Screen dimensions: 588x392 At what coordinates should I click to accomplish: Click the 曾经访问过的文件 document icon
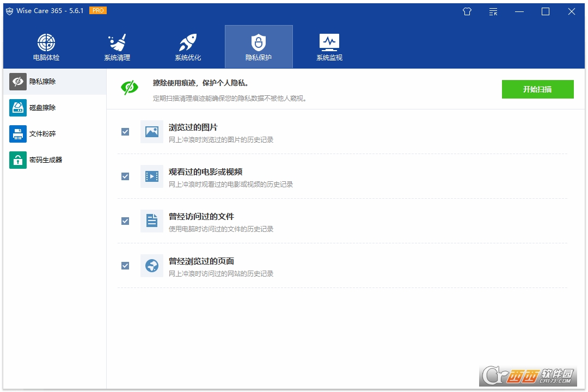(x=152, y=221)
